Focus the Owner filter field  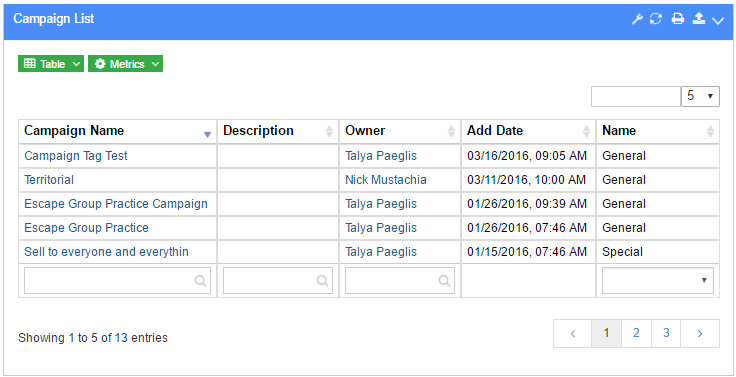pyautogui.click(x=400, y=281)
